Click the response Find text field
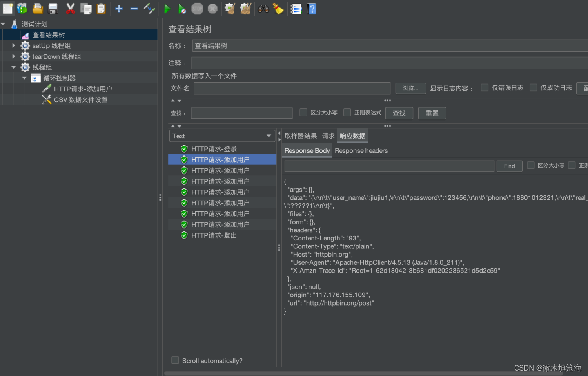This screenshot has width=588, height=376. (389, 166)
